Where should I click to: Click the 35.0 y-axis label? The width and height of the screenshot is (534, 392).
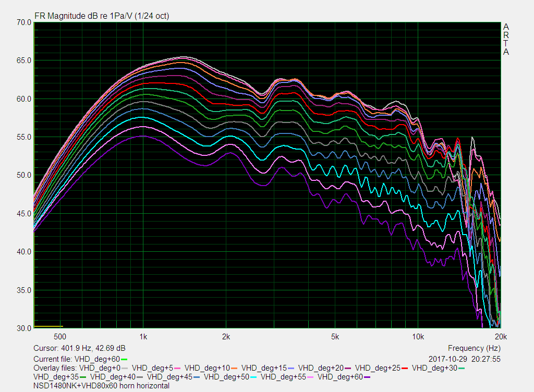[x=24, y=290]
